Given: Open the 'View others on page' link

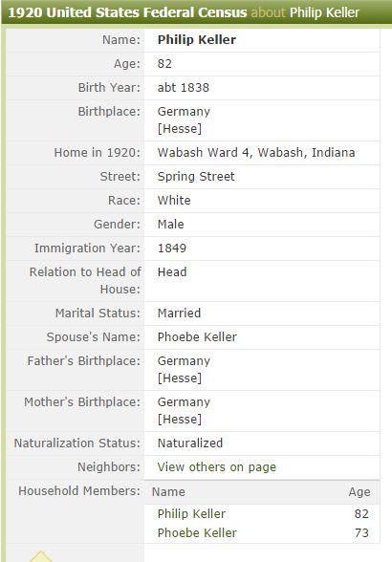Looking at the screenshot, I should (217, 467).
